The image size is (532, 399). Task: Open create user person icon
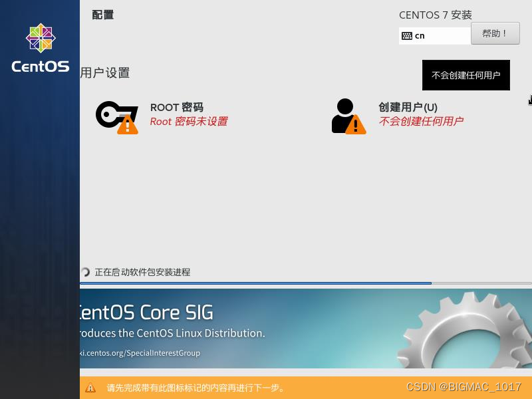tap(348, 116)
